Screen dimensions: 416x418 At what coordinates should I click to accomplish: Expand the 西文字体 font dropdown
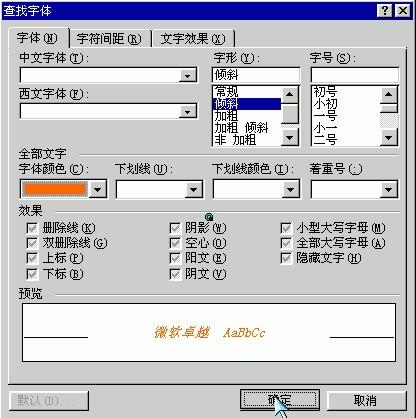click(188, 111)
